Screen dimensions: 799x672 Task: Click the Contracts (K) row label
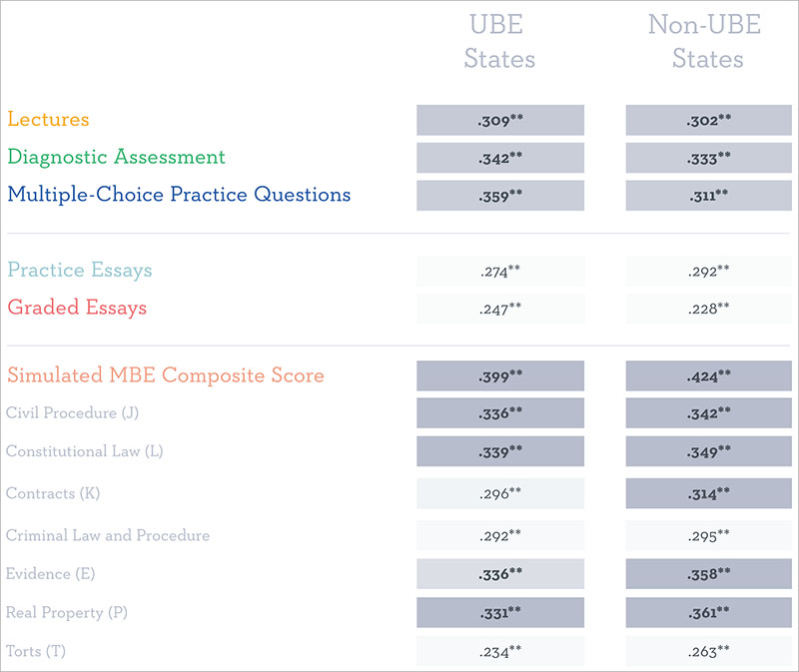pos(52,493)
